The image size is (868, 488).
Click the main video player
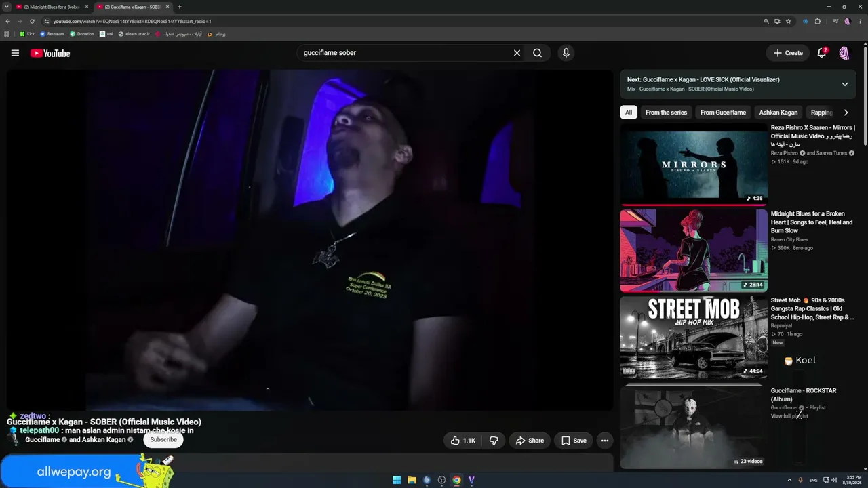pyautogui.click(x=310, y=240)
